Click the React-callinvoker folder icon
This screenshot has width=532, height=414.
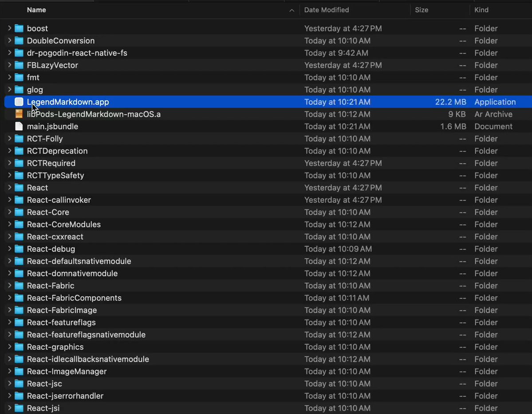19,200
